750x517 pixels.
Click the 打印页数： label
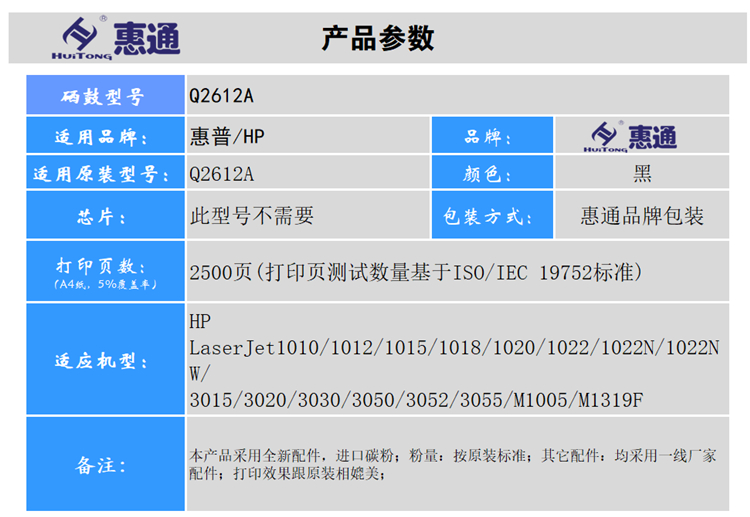(x=101, y=265)
